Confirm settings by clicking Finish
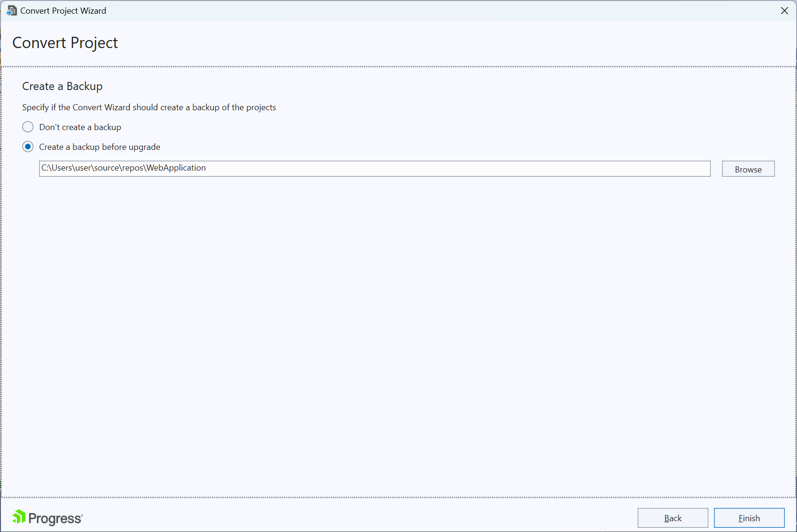The height and width of the screenshot is (532, 797). (x=749, y=517)
